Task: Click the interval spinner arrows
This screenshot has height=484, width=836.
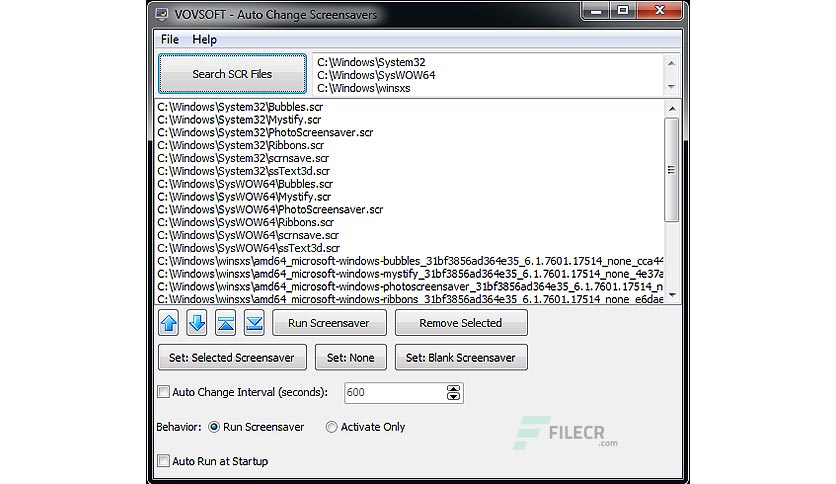Action: tap(453, 393)
